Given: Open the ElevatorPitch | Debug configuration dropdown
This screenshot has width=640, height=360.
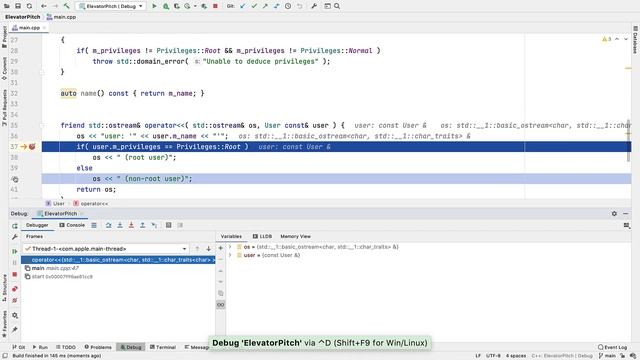Looking at the screenshot, I should click(x=111, y=6).
